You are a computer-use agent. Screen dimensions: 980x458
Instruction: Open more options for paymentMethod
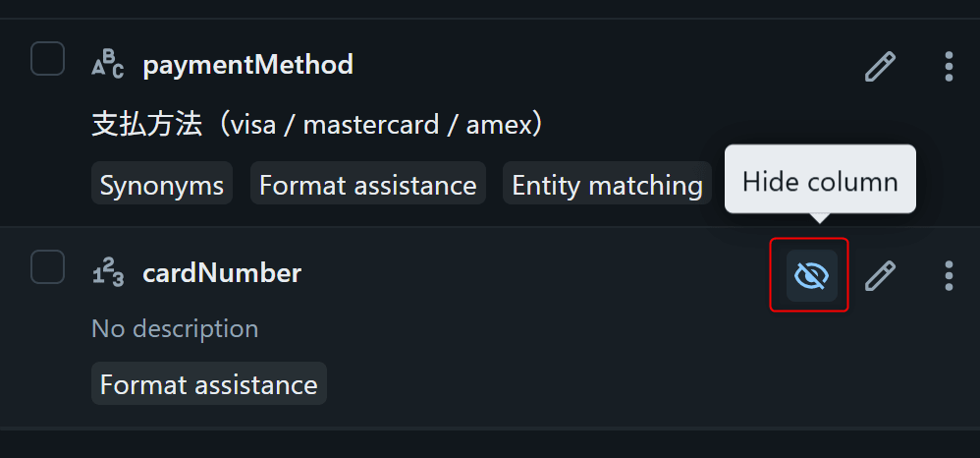(948, 67)
